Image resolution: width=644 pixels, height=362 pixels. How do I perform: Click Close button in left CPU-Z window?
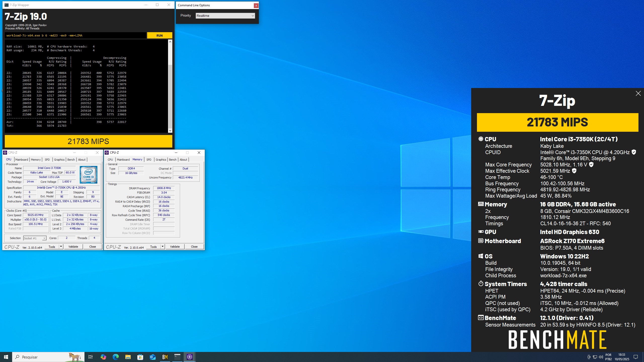point(93,247)
